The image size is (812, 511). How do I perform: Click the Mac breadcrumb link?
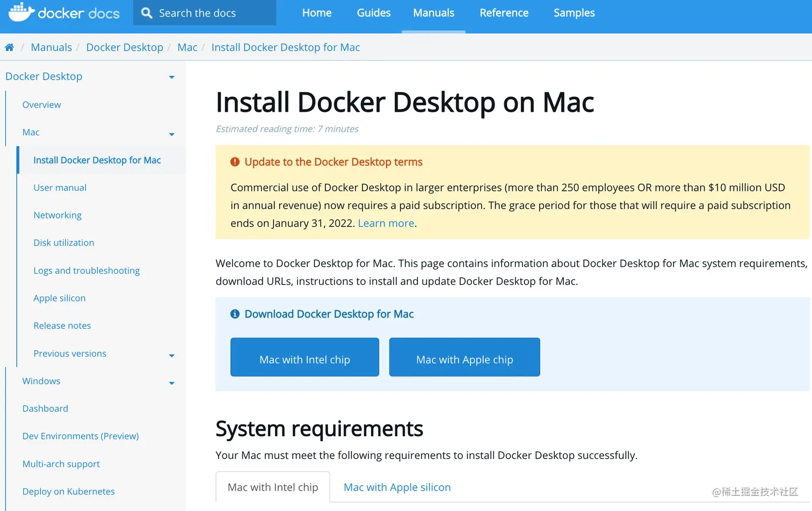187,47
